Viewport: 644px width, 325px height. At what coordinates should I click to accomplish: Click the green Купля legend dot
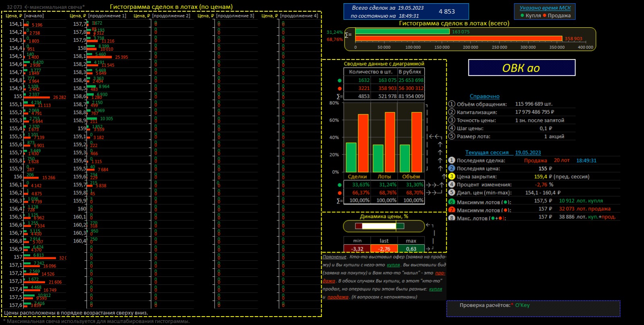point(522,16)
